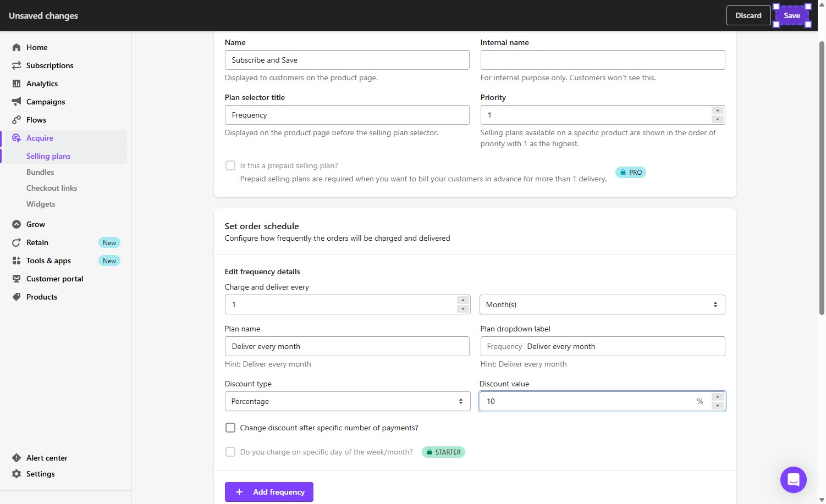Image resolution: width=826 pixels, height=504 pixels.
Task: Open Widgets submenu item
Action: tap(41, 204)
